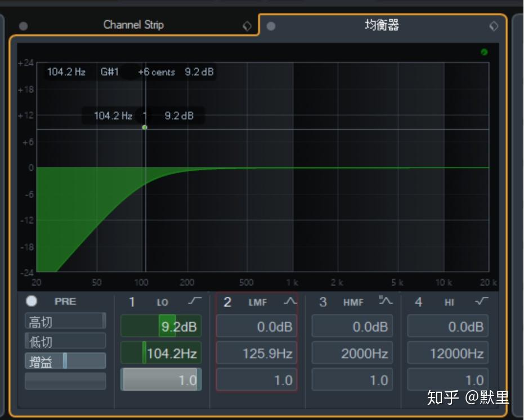Toggle EQ band 1 on or off
Viewport: 524px width, 420px height.
coord(132,302)
